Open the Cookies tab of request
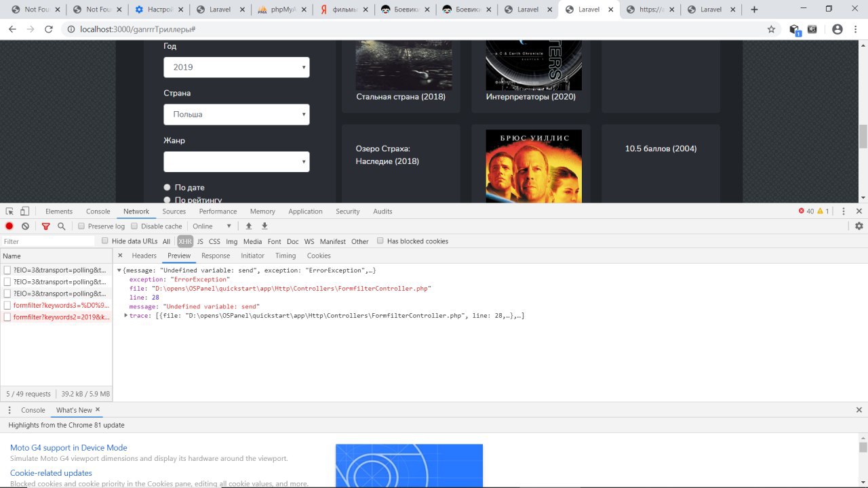This screenshot has width=868, height=488. click(319, 256)
